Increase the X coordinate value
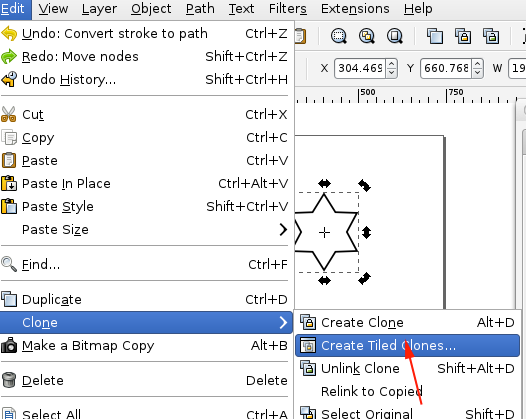Screen dimensions: 526x419 [x=391, y=63]
